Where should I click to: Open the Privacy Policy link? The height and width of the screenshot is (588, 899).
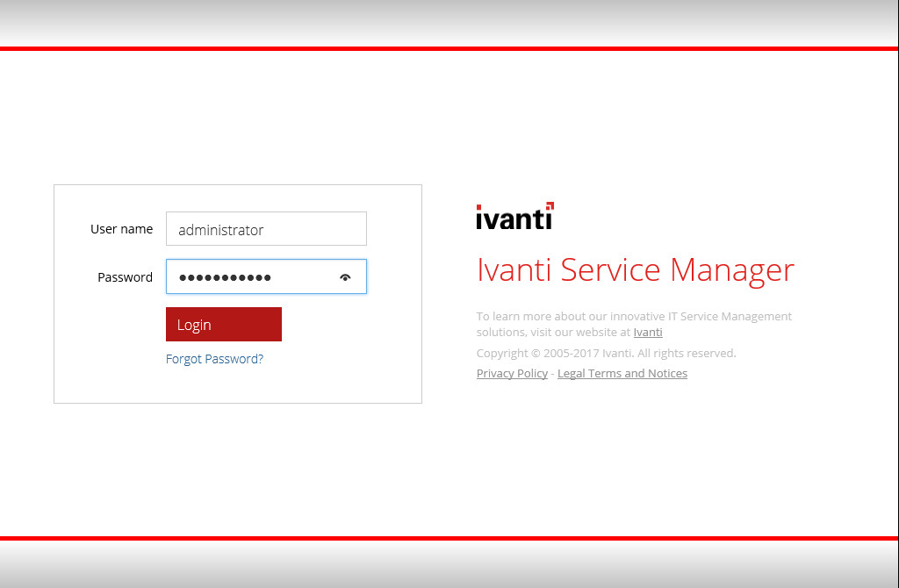(x=512, y=374)
